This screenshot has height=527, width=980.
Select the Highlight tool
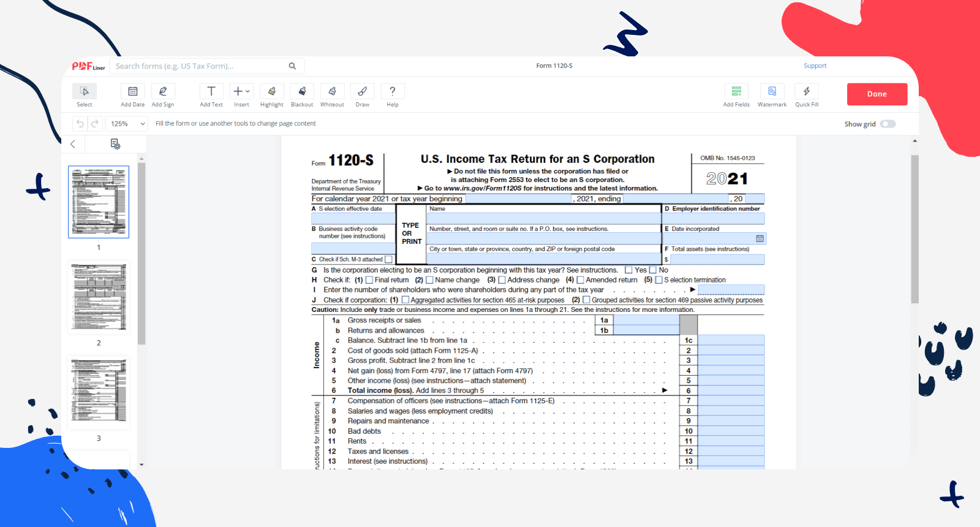point(272,91)
